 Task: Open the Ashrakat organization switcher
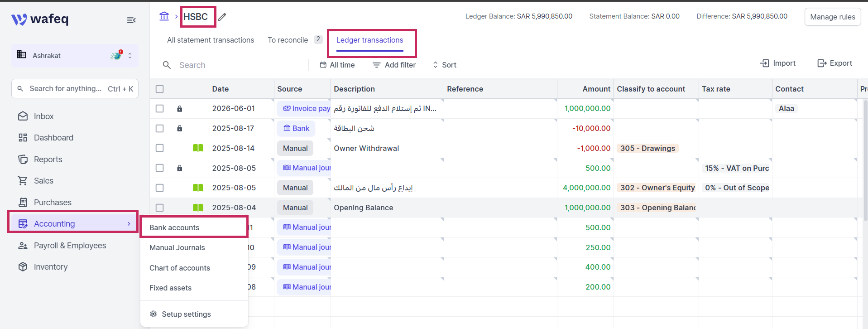click(75, 56)
